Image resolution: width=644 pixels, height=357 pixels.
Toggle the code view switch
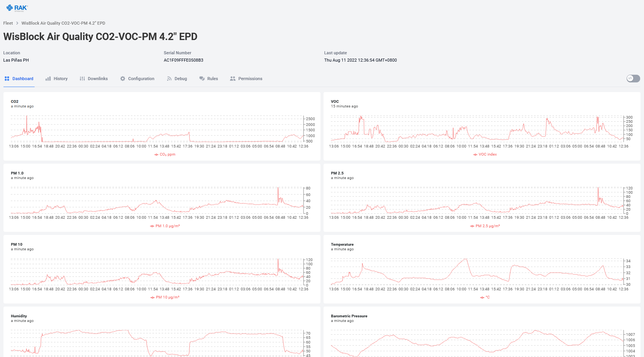point(633,79)
